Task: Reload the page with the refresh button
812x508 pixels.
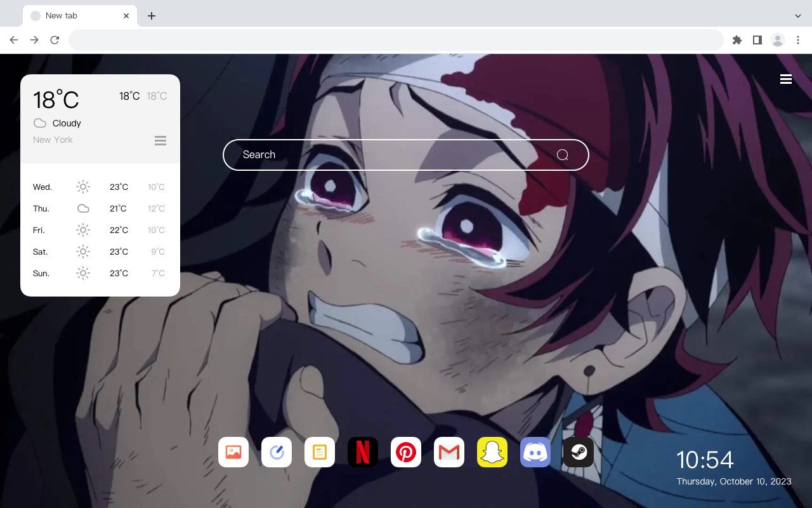Action: [55, 40]
